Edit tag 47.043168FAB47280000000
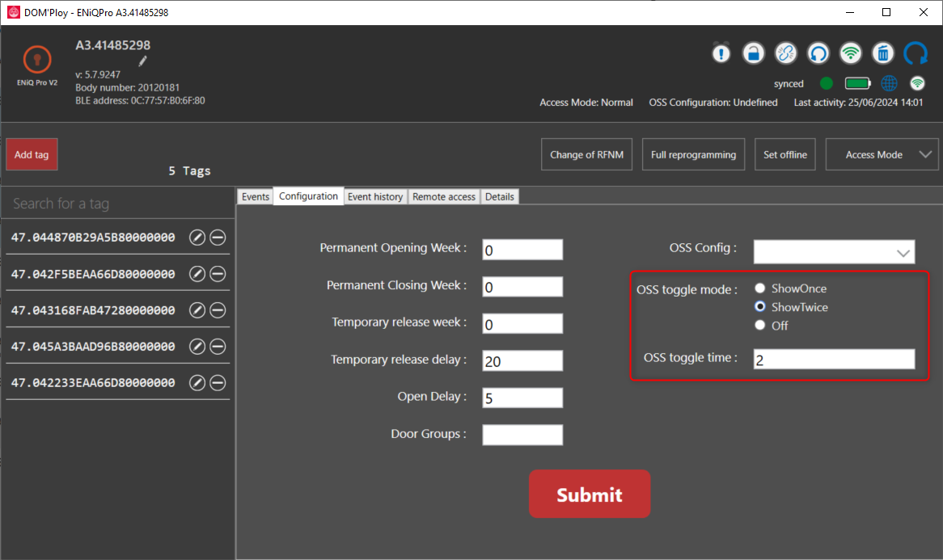 coord(197,310)
